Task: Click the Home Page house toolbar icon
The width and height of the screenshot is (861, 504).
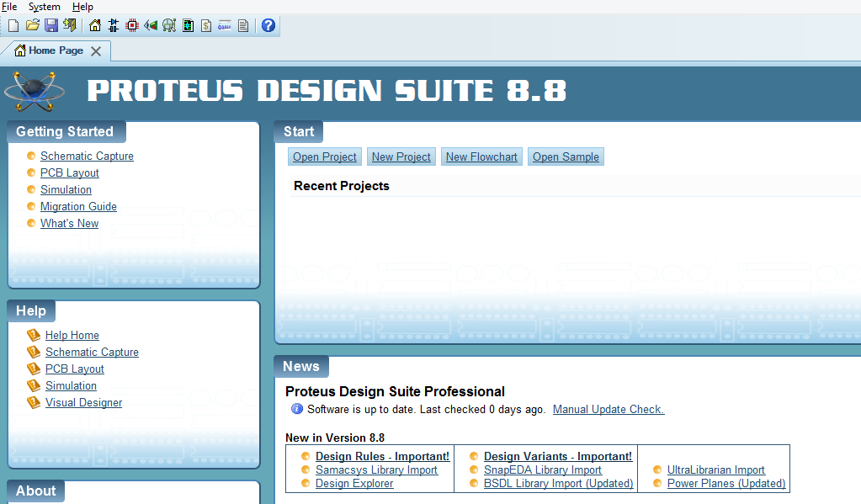Action: [95, 25]
